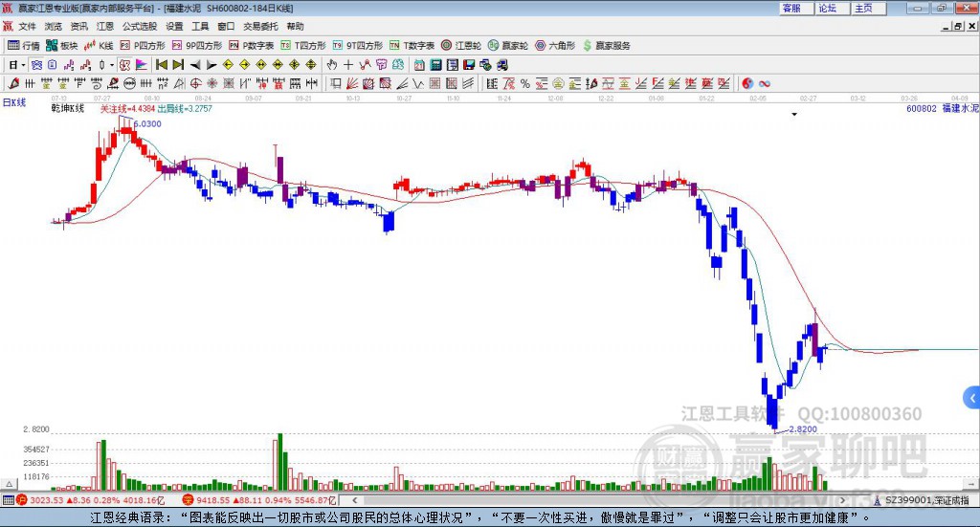Image resolution: width=980 pixels, height=527 pixels.
Task: Open the P数字表 tool
Action: coord(252,46)
